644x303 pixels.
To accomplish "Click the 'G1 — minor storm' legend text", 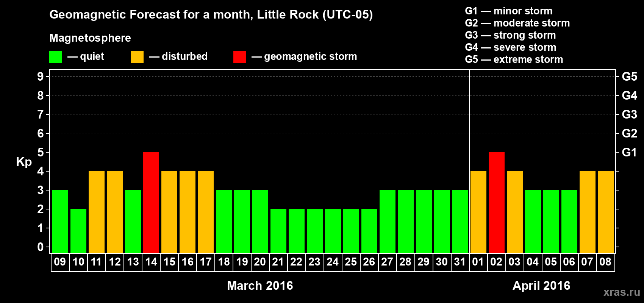I will pyautogui.click(x=508, y=11).
